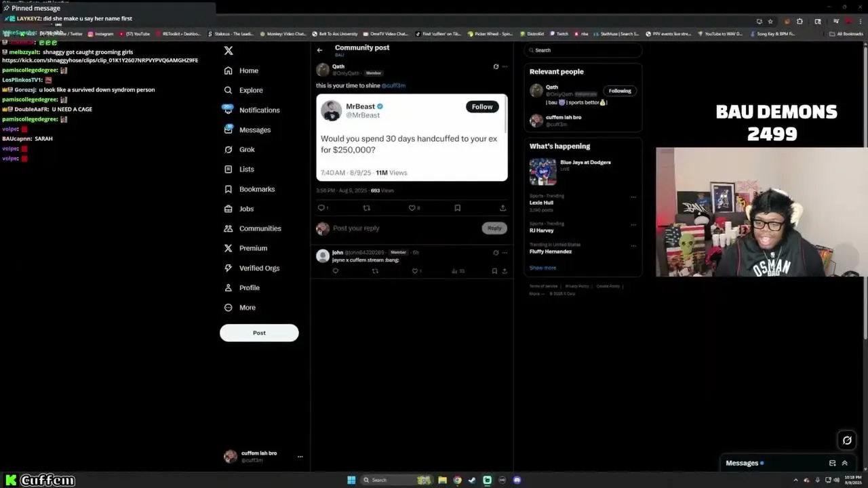Open Qath's avatar on the community post
Image resolution: width=868 pixels, height=488 pixels.
323,70
